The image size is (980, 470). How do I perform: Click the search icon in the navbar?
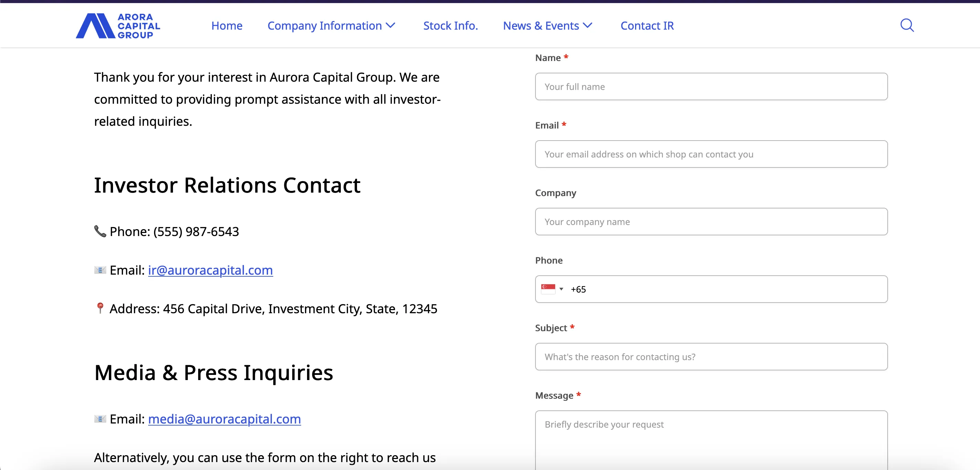[x=907, y=25]
